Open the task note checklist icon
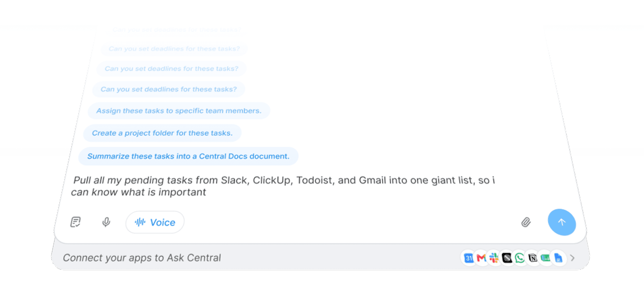Screen dimensions: 644x289 76,222
